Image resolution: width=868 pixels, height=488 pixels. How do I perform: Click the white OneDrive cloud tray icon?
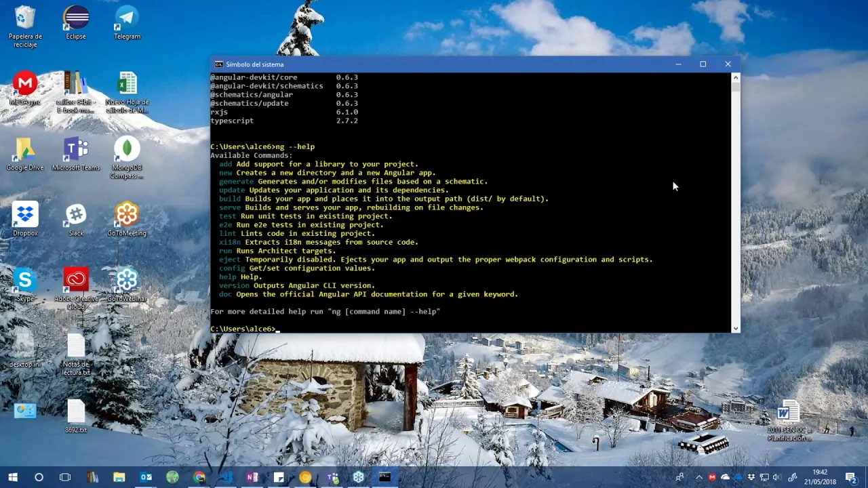[725, 477]
